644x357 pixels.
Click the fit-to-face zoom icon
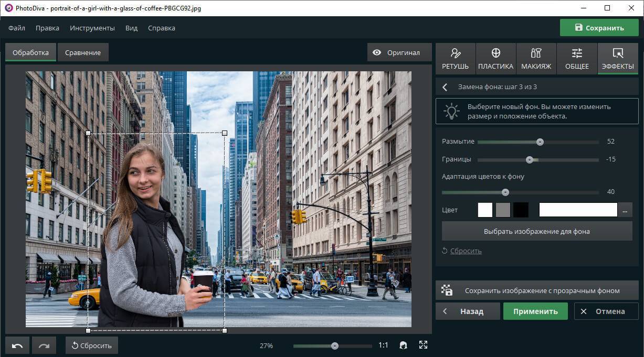[403, 345]
